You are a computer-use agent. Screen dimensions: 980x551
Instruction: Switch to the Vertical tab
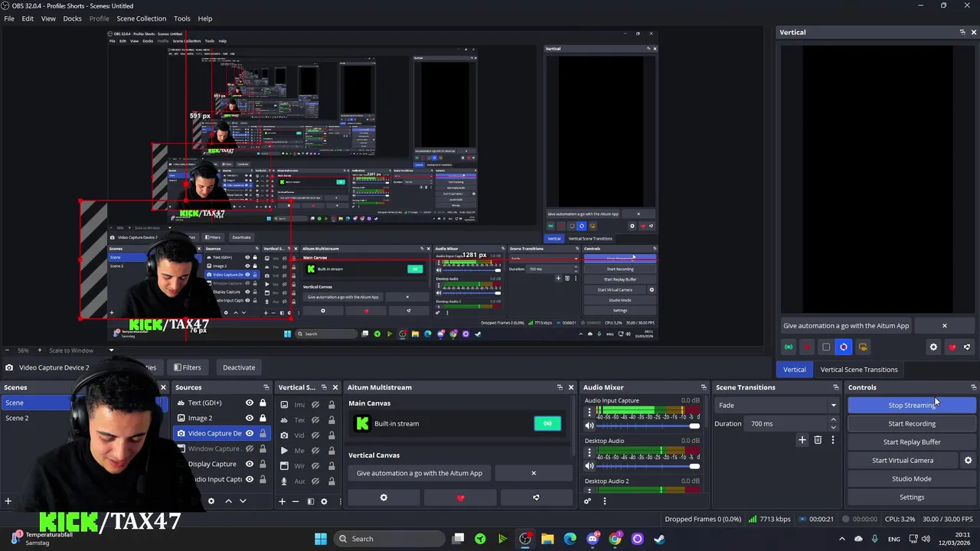point(794,370)
